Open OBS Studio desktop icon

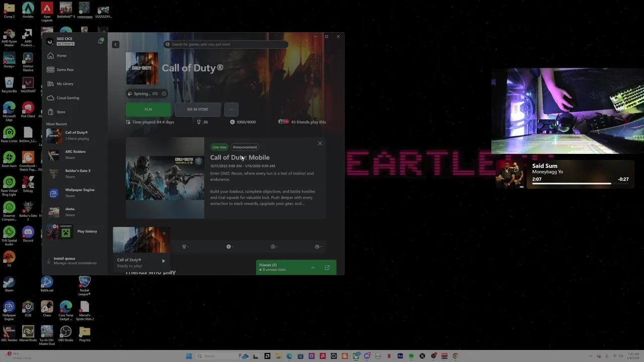[66, 334]
